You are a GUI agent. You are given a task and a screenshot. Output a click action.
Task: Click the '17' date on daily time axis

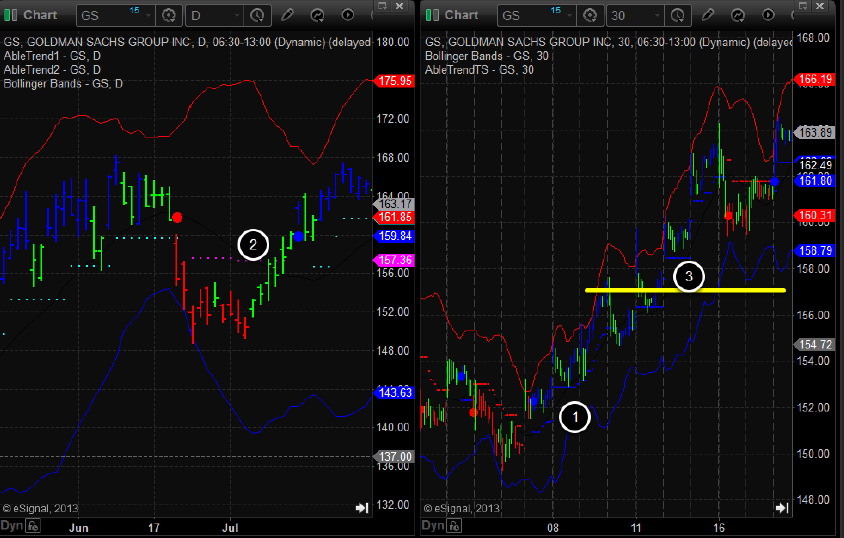point(154,528)
